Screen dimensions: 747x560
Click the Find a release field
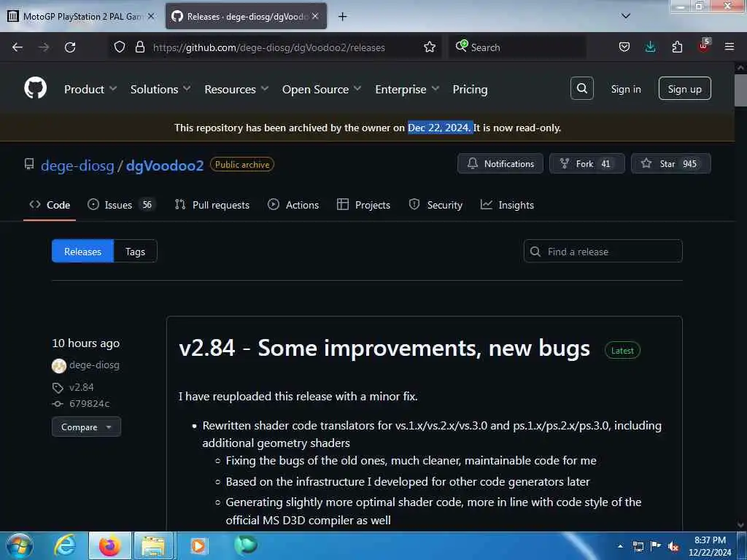point(603,251)
